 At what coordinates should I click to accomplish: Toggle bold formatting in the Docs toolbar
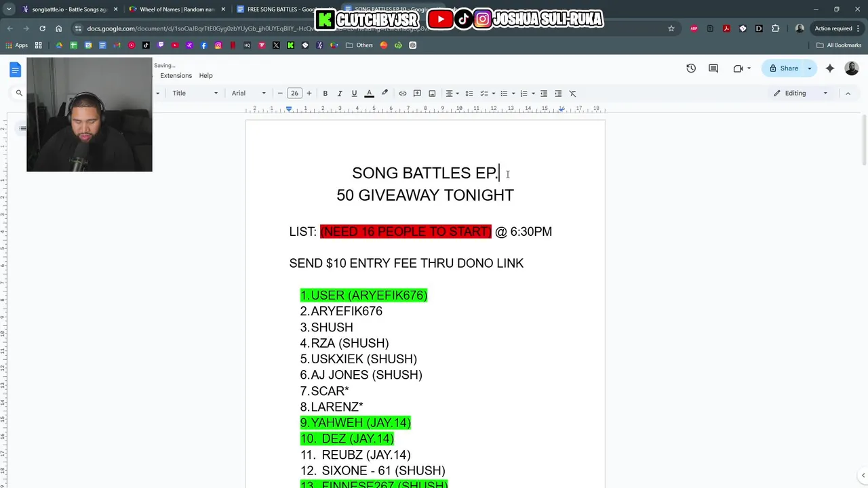325,93
